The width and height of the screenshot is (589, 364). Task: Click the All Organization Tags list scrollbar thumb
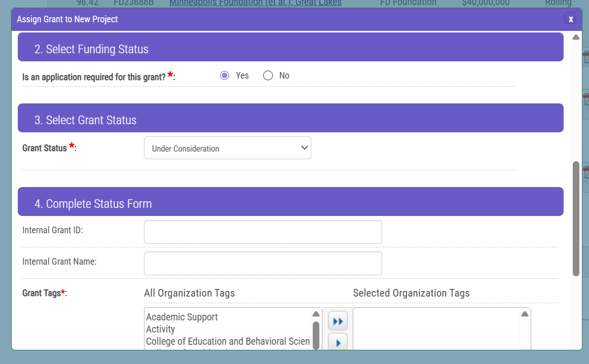[316, 335]
